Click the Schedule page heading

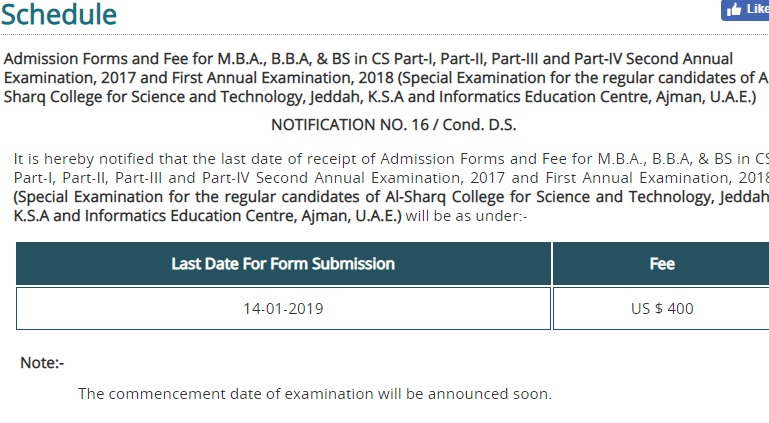[x=59, y=14]
